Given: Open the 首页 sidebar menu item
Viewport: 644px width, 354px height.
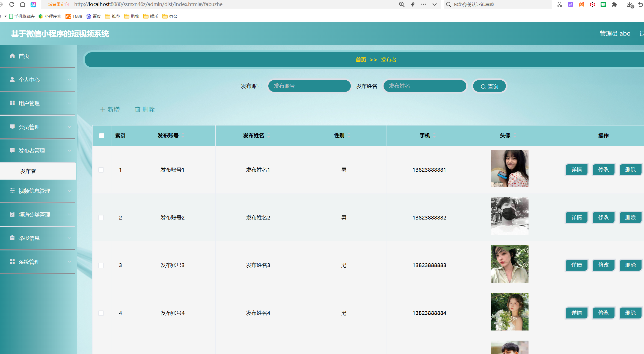Looking at the screenshot, I should pos(38,56).
